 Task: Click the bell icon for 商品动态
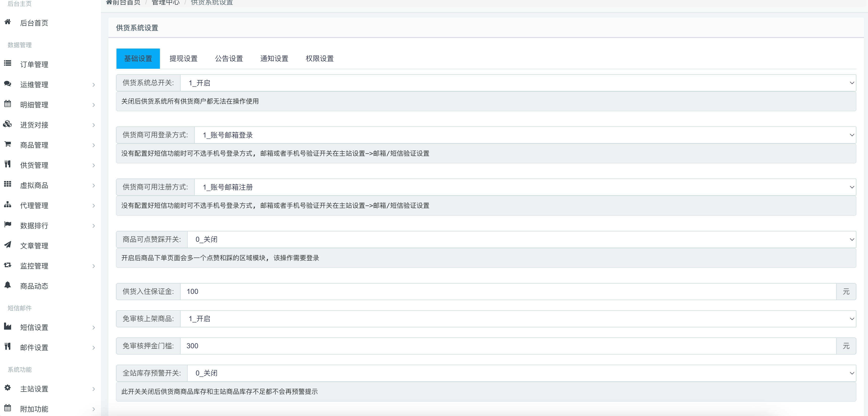(7, 285)
